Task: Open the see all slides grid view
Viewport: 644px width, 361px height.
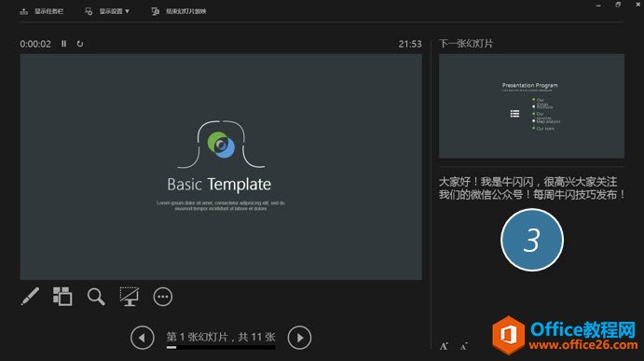Action: (x=62, y=296)
